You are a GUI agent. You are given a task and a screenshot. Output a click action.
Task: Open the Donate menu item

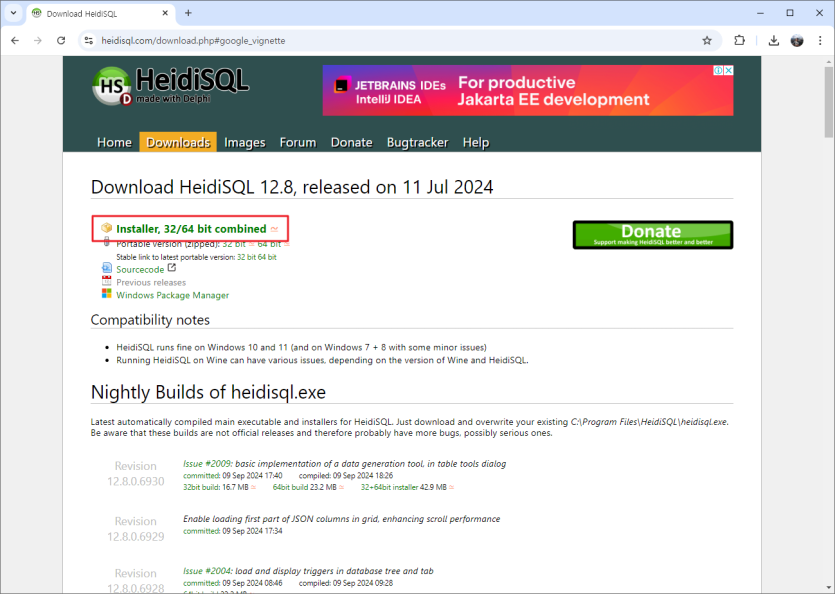point(351,142)
